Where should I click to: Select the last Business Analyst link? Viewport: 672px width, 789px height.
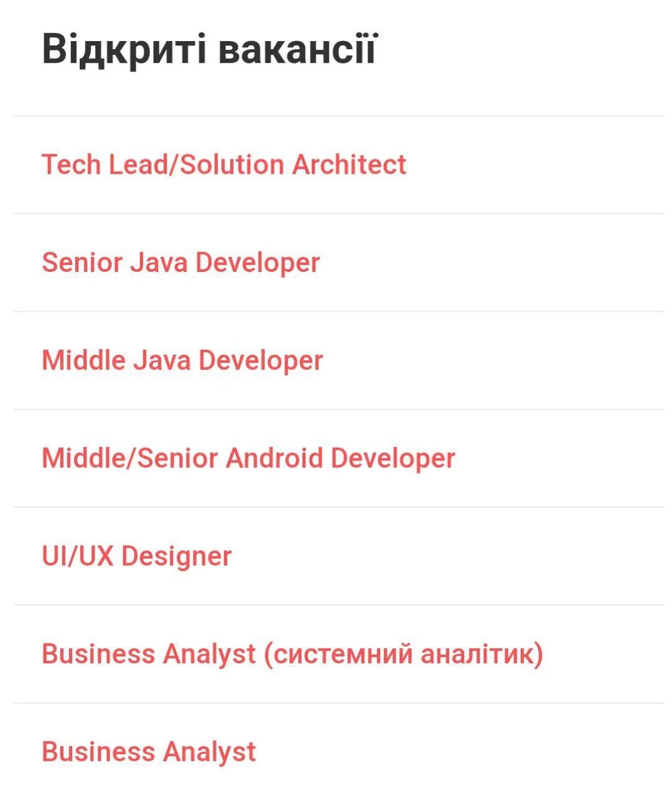(x=149, y=752)
